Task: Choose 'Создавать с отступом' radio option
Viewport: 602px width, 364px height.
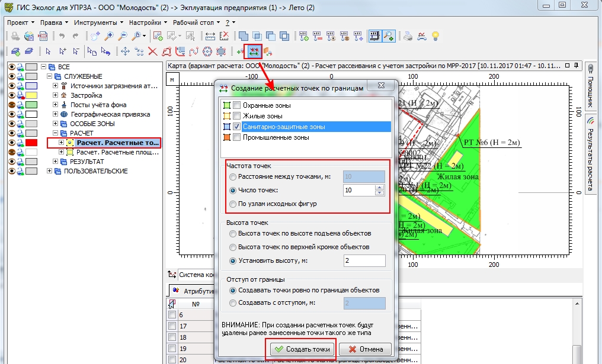Action: pyautogui.click(x=233, y=303)
